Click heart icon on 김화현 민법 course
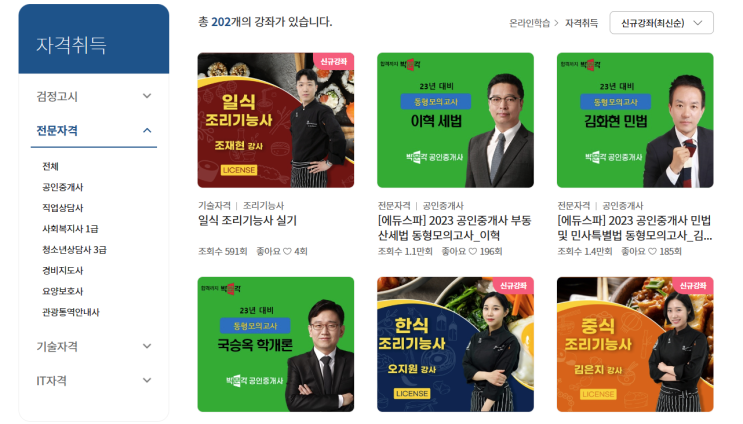Screen dimensions: 743x424 (652, 252)
